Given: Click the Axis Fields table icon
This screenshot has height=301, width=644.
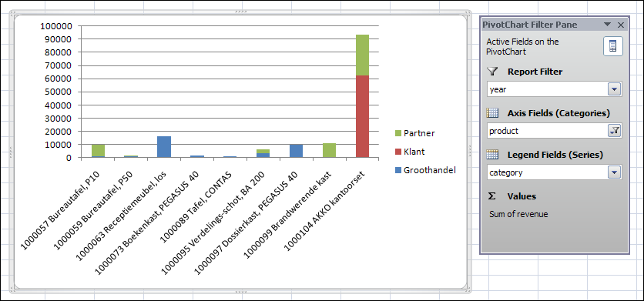Looking at the screenshot, I should point(492,113).
